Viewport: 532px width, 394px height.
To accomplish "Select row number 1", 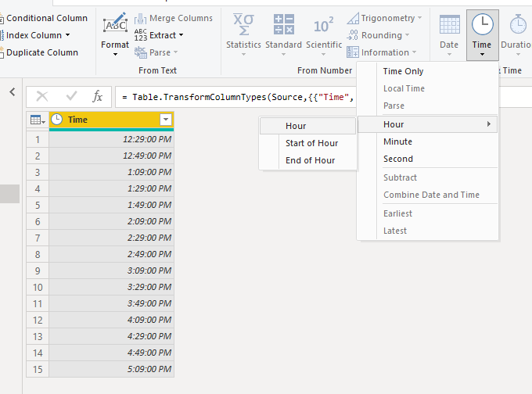I will coord(38,139).
